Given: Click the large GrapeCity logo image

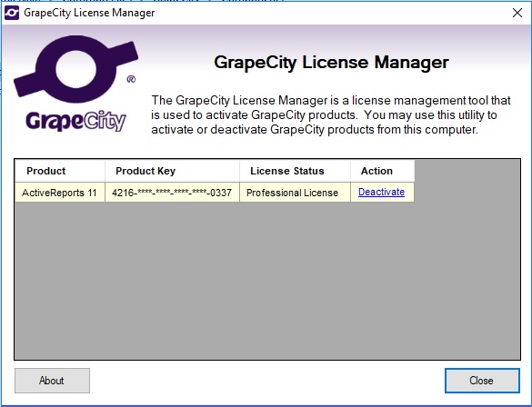Looking at the screenshot, I should [x=76, y=84].
